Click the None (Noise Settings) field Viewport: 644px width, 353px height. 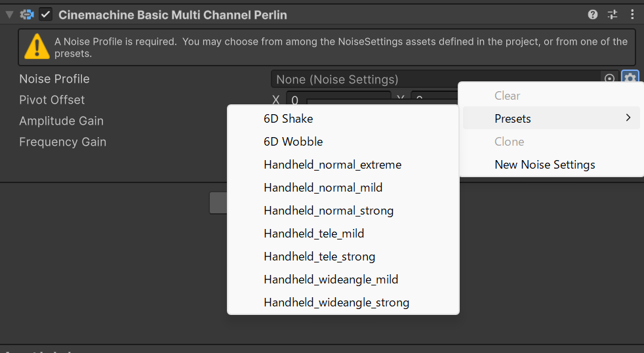click(435, 79)
